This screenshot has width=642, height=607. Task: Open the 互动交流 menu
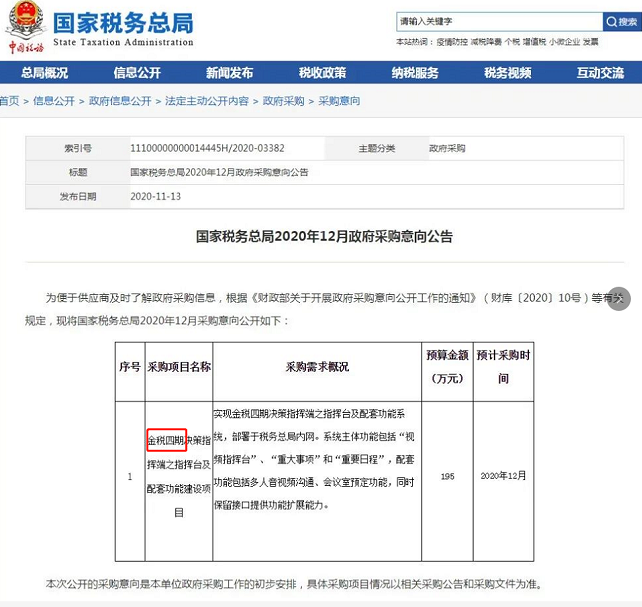click(x=600, y=73)
